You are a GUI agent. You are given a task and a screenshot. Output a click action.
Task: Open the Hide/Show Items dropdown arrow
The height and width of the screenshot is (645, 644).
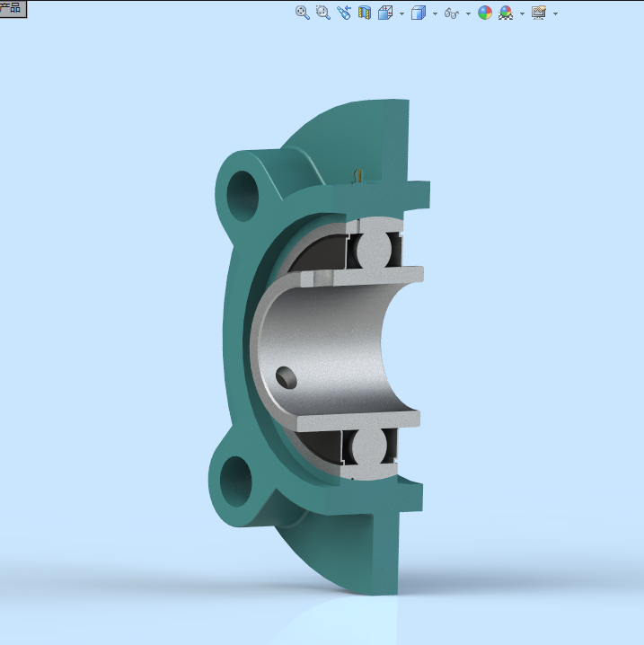468,13
